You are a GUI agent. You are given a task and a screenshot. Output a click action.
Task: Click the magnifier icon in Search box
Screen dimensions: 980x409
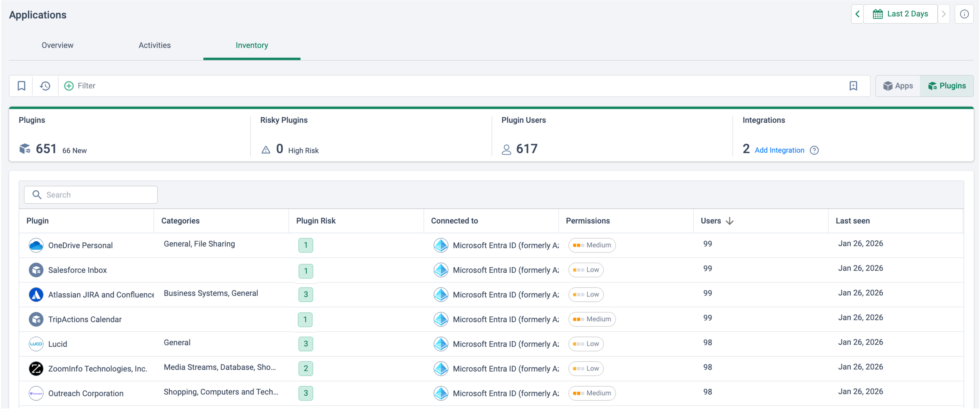(37, 195)
